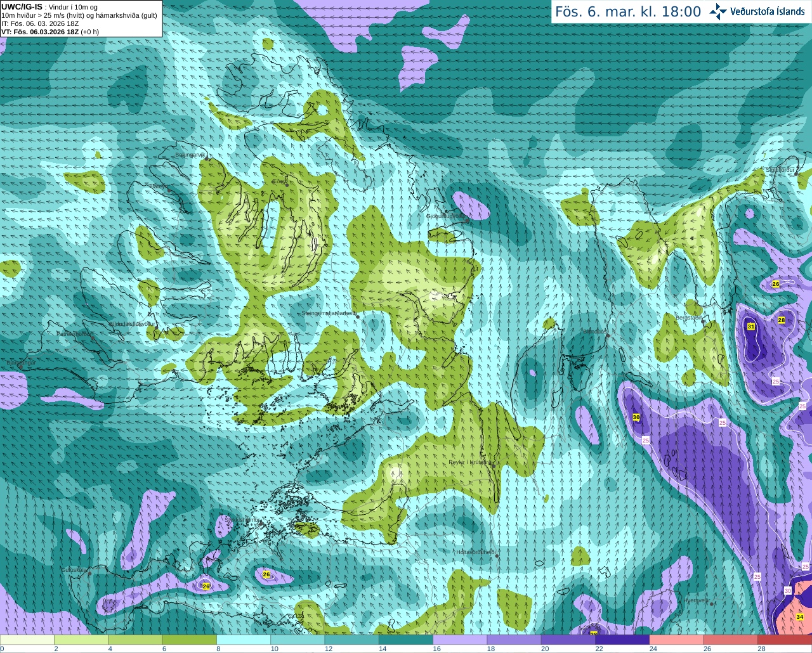Click the Reykir í Hrútafirði station label
This screenshot has height=653, width=812.
click(x=470, y=463)
